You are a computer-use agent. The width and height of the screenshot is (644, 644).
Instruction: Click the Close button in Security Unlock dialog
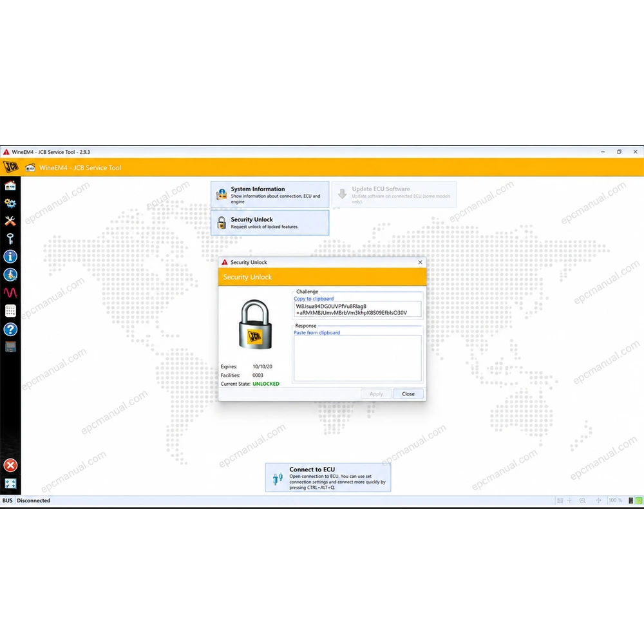point(408,394)
